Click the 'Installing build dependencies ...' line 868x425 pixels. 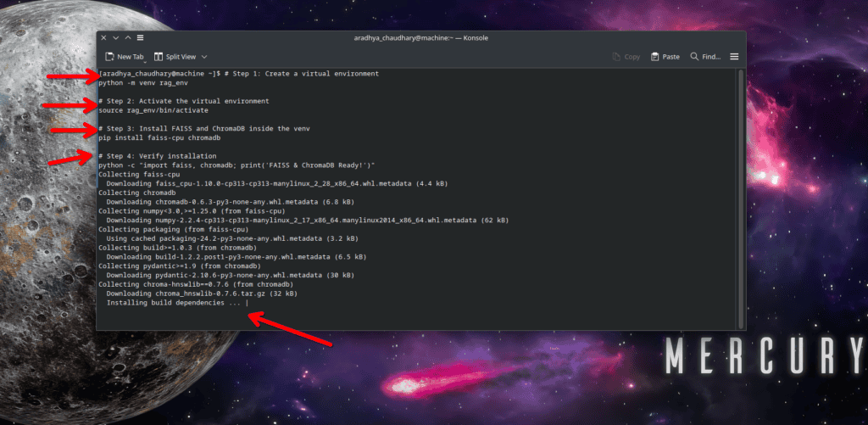click(175, 303)
